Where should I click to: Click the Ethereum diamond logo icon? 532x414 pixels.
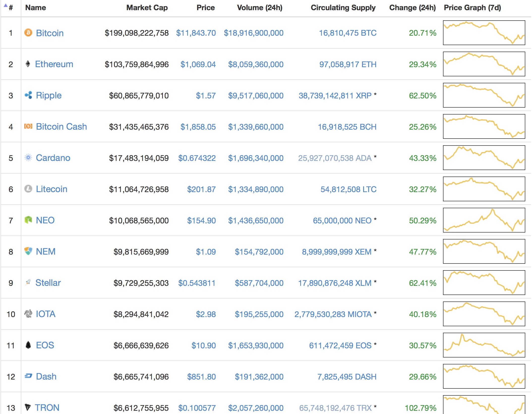pyautogui.click(x=28, y=64)
